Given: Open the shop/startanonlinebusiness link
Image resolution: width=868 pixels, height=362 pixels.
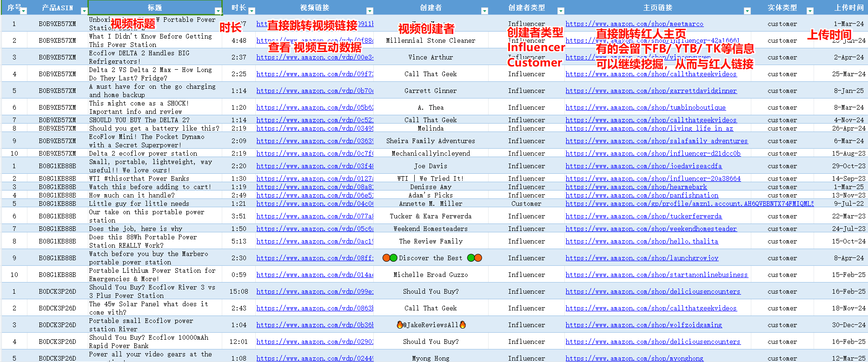Looking at the screenshot, I should (656, 275).
